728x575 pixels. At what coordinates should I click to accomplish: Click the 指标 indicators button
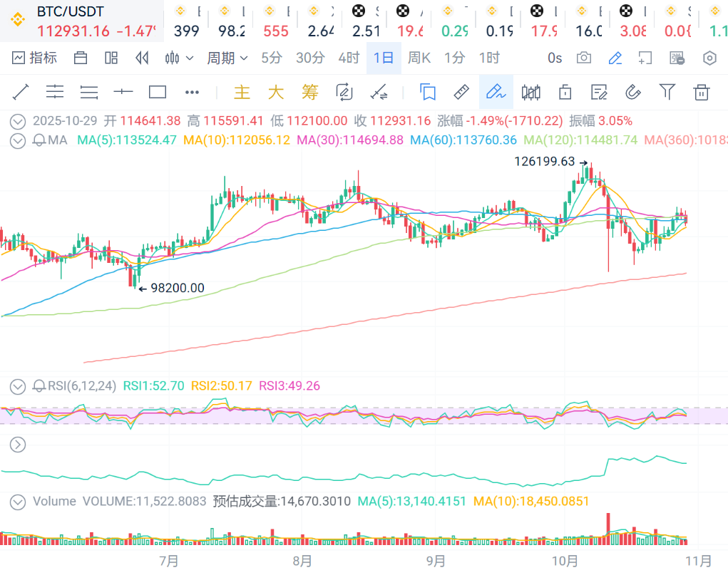pos(34,58)
